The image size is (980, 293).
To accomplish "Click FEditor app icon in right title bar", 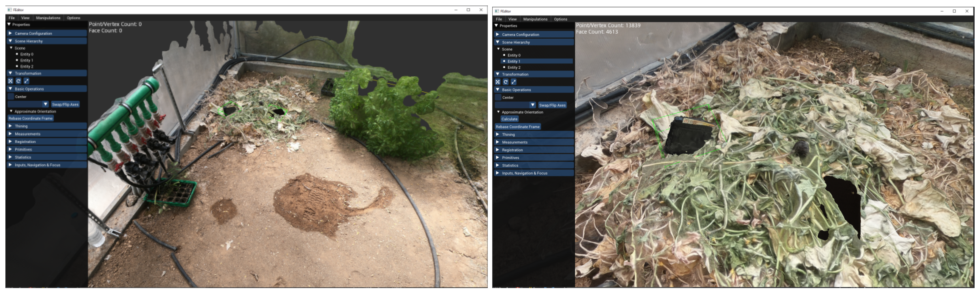I will (497, 11).
